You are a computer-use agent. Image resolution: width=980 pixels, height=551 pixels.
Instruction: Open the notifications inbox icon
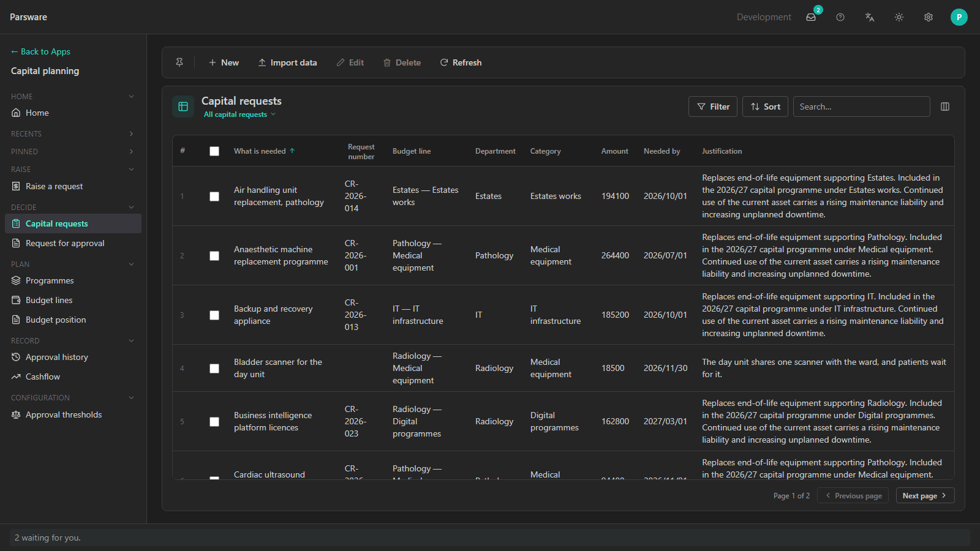tap(811, 17)
